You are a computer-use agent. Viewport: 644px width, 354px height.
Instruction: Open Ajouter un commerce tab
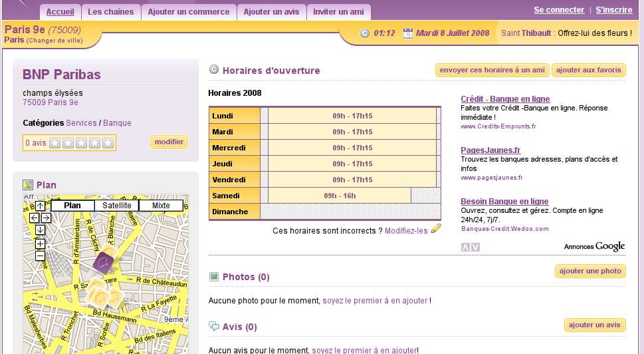pyautogui.click(x=189, y=12)
